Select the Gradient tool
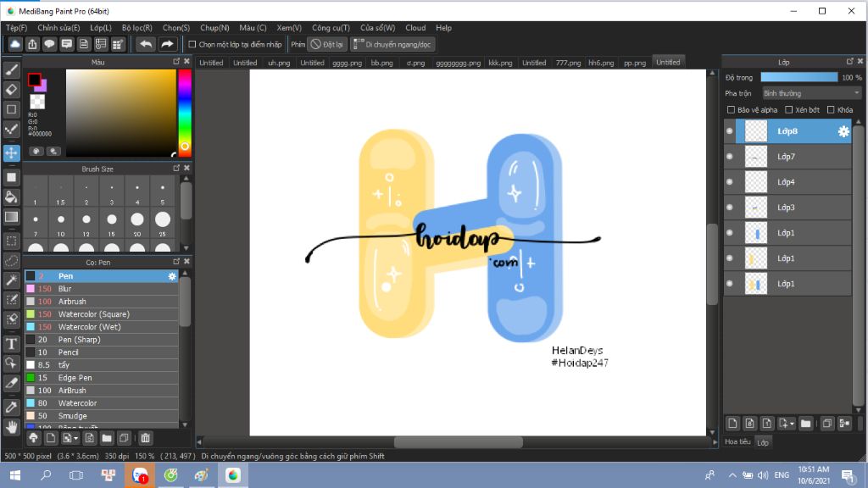The image size is (868, 488). click(x=11, y=217)
